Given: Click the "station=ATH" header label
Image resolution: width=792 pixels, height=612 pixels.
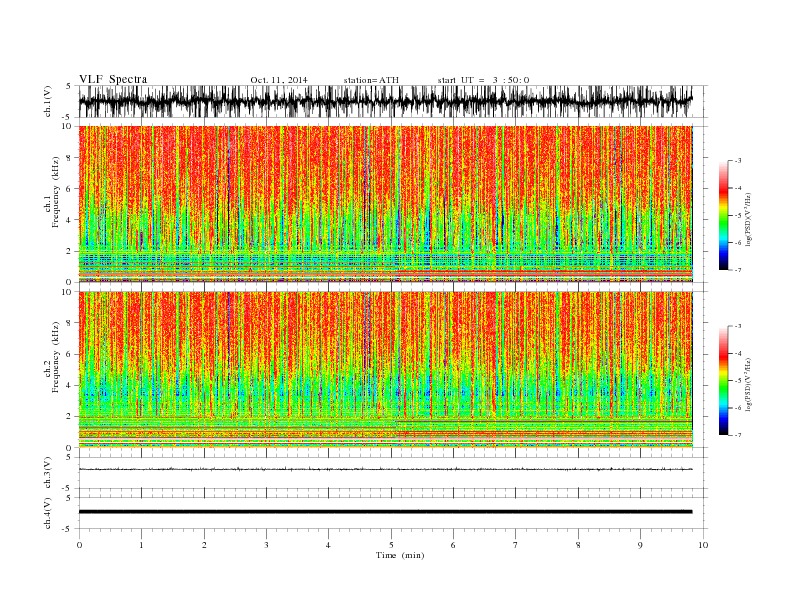Looking at the screenshot, I should tap(371, 80).
